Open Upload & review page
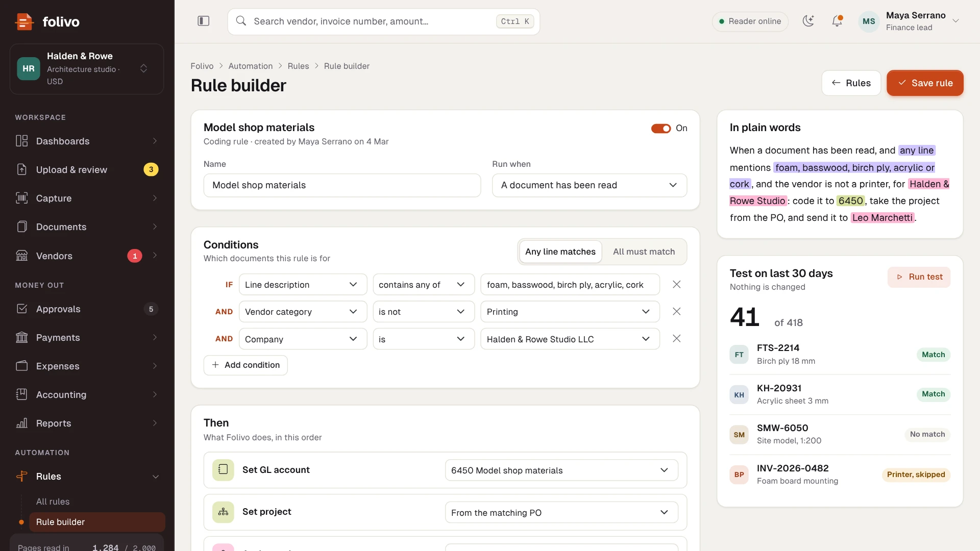 pyautogui.click(x=87, y=169)
